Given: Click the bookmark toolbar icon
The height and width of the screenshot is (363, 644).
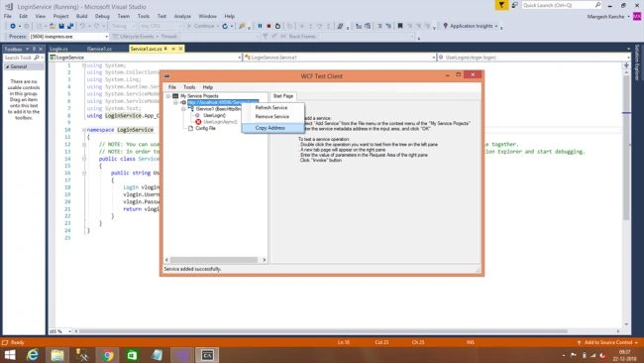Looking at the screenshot, I should (x=400, y=26).
